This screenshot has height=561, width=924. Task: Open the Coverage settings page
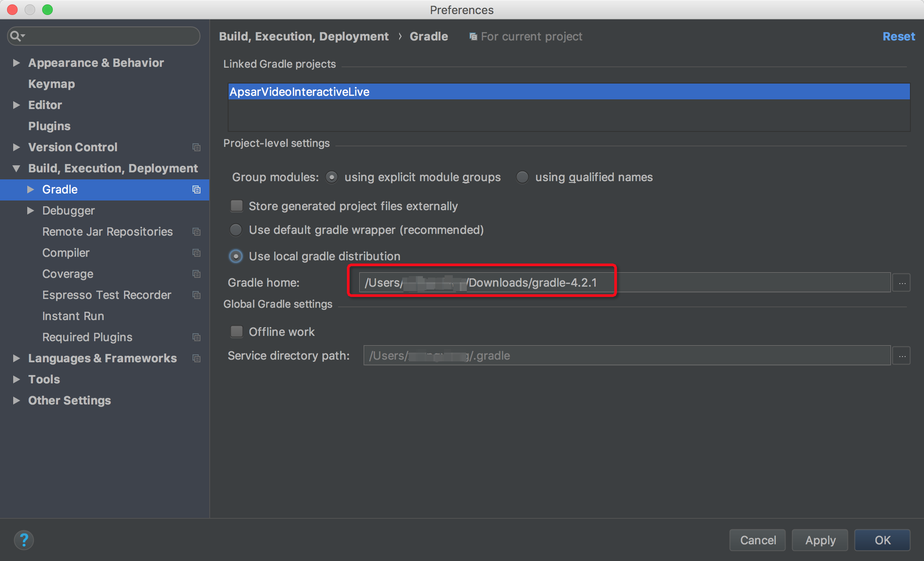68,274
